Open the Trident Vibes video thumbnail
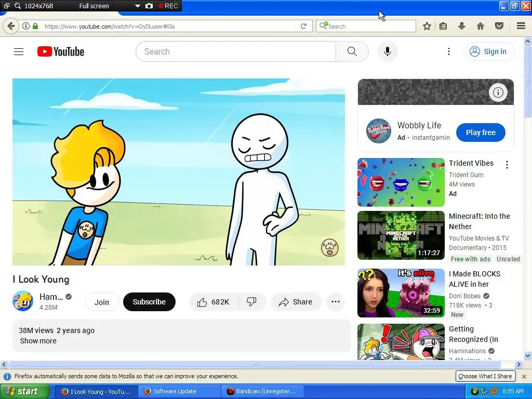532x399 pixels. tap(401, 182)
